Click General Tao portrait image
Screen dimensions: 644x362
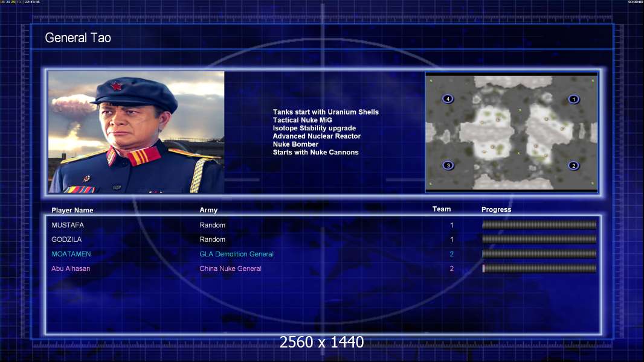tap(137, 132)
